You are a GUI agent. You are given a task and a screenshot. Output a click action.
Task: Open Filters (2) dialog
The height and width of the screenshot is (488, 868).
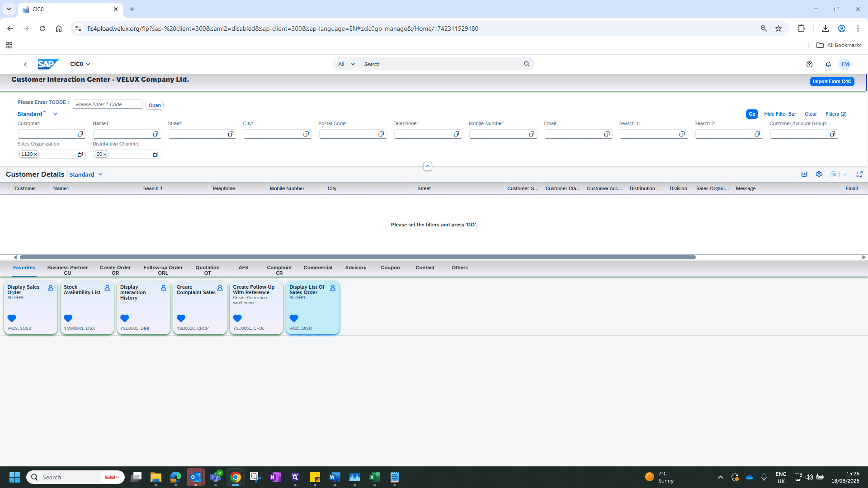click(836, 114)
